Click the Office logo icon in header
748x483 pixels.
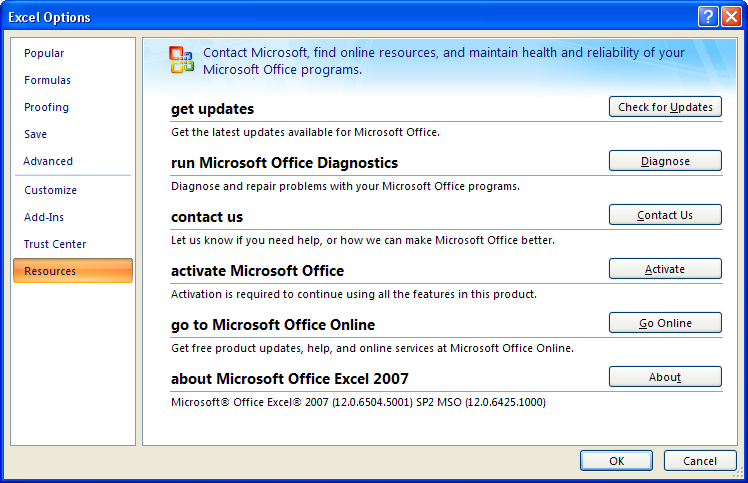[x=181, y=60]
